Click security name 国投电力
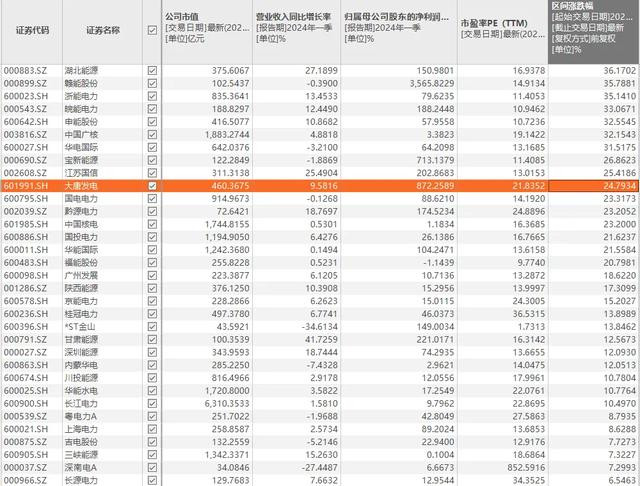This screenshot has width=640, height=486. tap(81, 237)
